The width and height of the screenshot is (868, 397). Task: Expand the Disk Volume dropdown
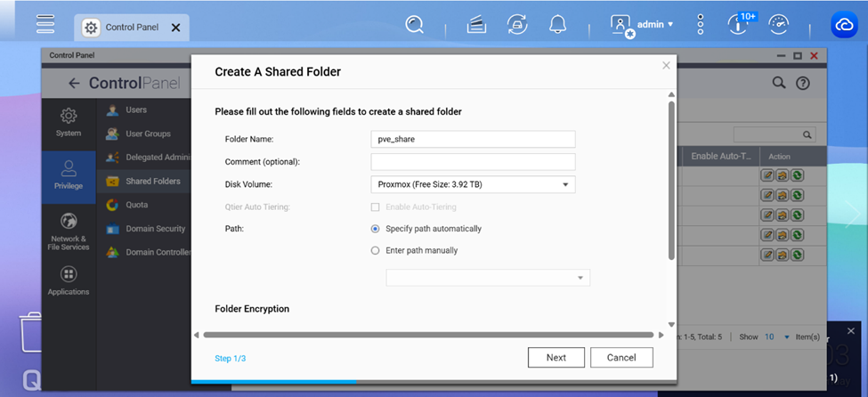564,185
